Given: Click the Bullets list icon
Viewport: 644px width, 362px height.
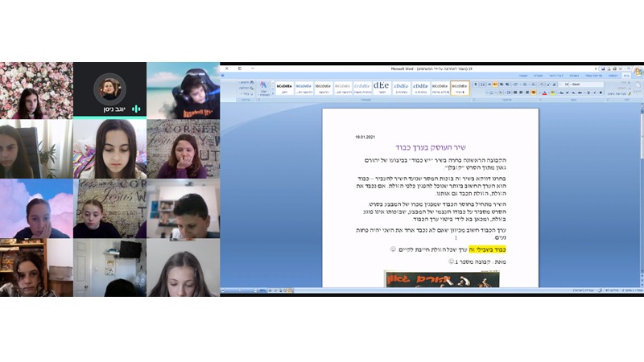Looking at the screenshot, I should coord(534,84).
